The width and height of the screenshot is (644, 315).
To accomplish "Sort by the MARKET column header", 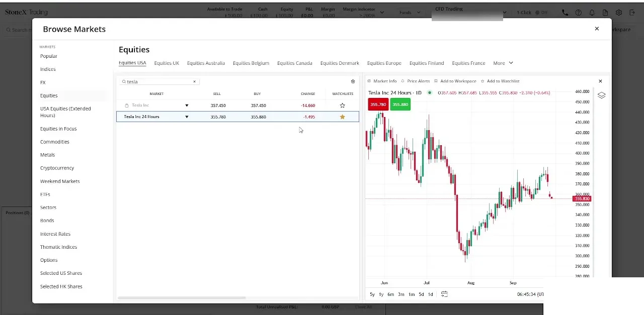I will pyautogui.click(x=156, y=94).
